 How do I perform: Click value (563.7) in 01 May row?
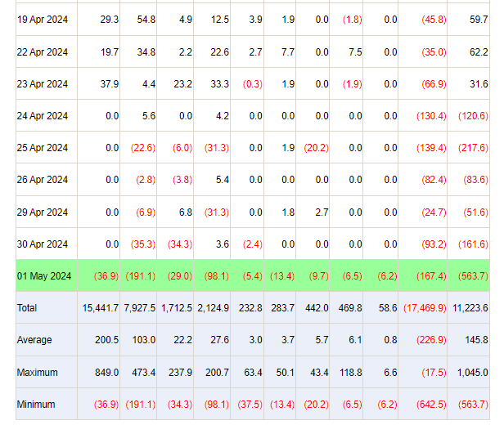473,276
